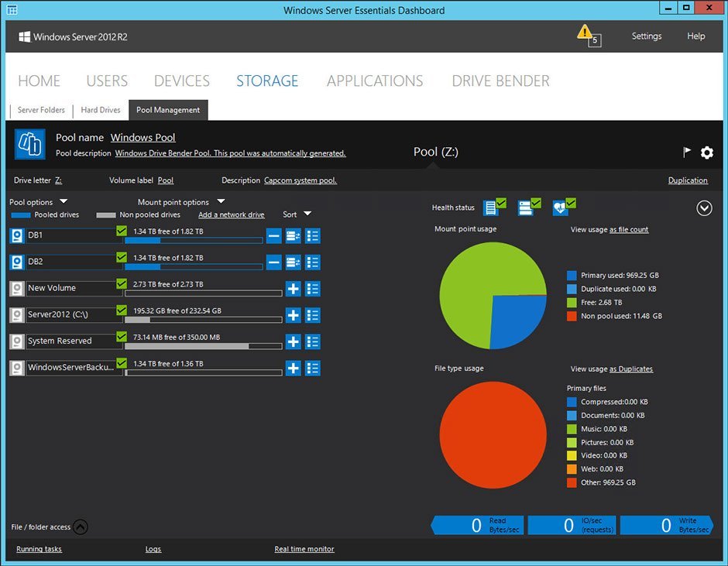Image resolution: width=728 pixels, height=566 pixels.
Task: Go to the USERS section
Action: click(107, 81)
